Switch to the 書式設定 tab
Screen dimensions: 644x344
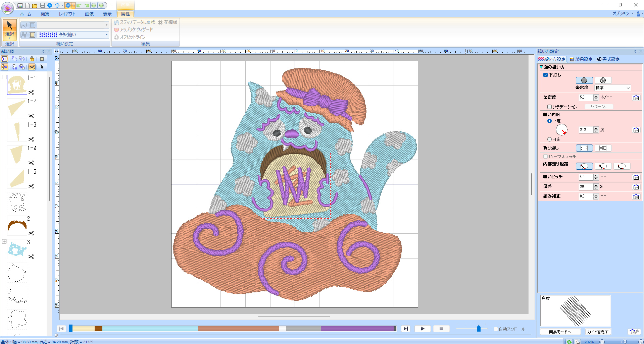(x=608, y=59)
